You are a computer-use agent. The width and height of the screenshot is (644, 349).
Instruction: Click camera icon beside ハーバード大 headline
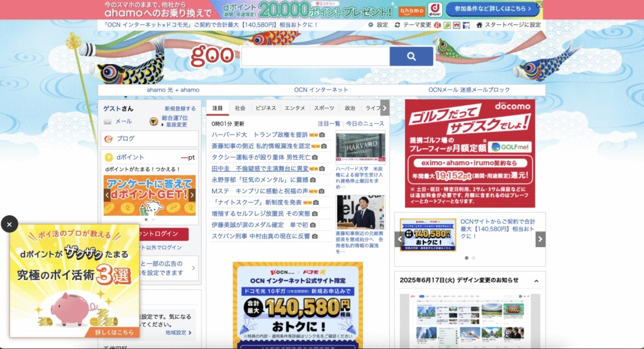tap(322, 135)
